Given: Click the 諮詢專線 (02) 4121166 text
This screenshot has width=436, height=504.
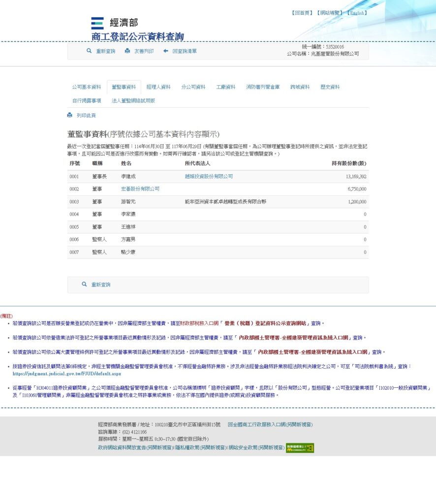Looking at the screenshot, I should pyautogui.click(x=123, y=432).
